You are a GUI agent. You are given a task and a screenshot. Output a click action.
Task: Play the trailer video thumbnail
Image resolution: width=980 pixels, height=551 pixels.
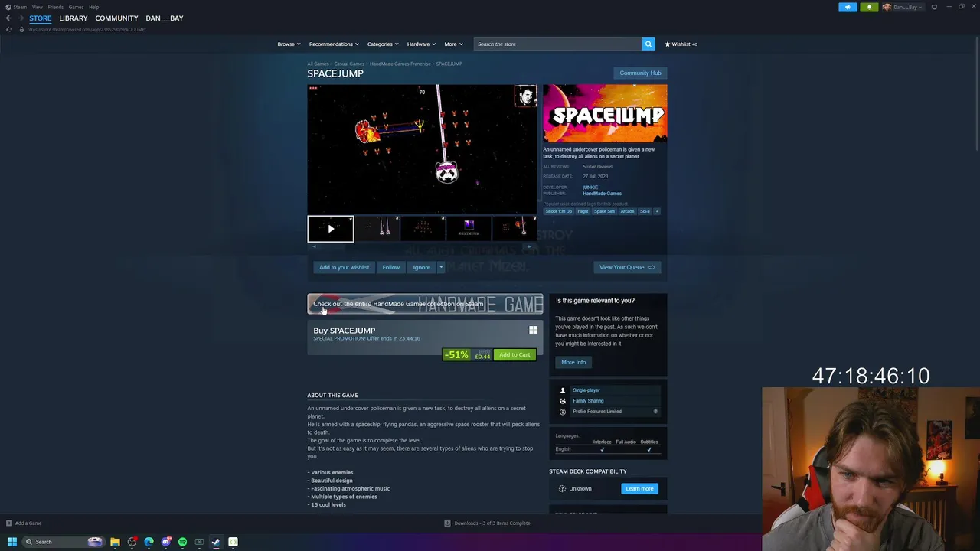(x=331, y=229)
